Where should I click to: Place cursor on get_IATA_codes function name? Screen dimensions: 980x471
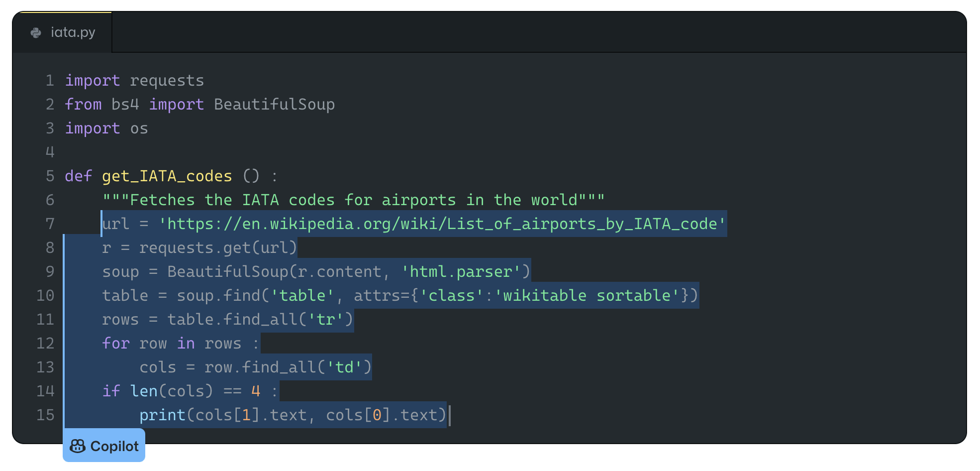point(167,176)
